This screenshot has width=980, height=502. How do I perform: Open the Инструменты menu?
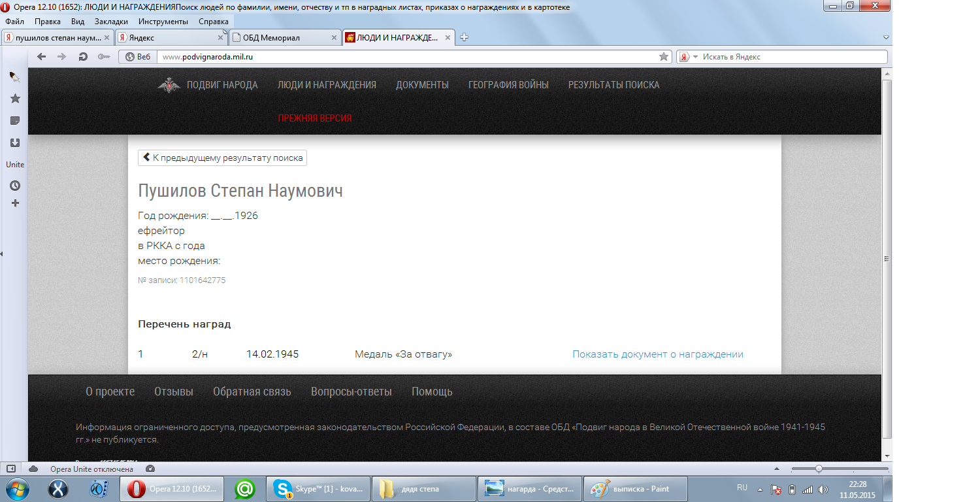pyautogui.click(x=163, y=21)
